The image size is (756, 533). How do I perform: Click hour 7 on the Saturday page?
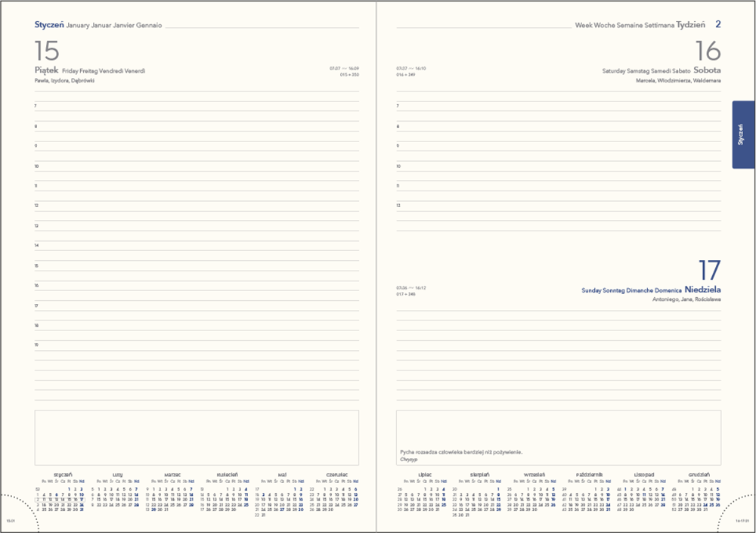tap(398, 106)
